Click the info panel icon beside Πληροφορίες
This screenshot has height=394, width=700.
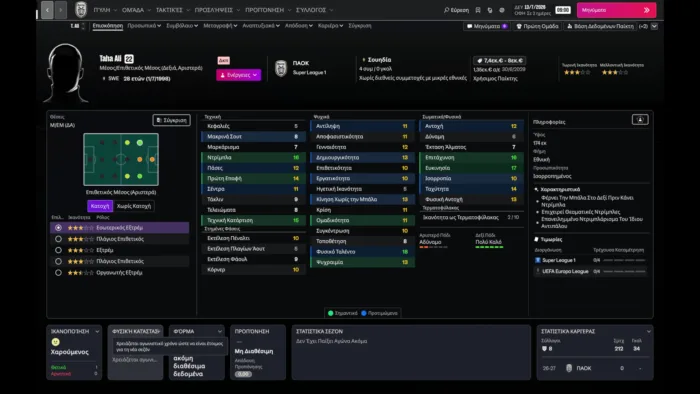pyautogui.click(x=640, y=120)
